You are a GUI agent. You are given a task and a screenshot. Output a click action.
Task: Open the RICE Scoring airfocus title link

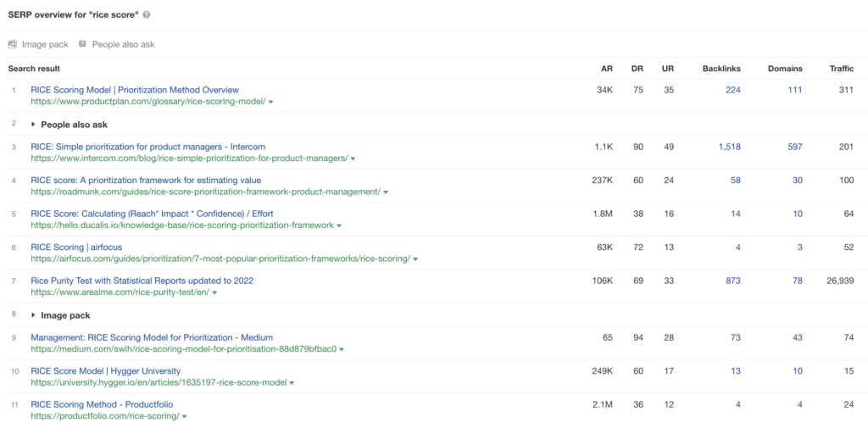tap(76, 247)
